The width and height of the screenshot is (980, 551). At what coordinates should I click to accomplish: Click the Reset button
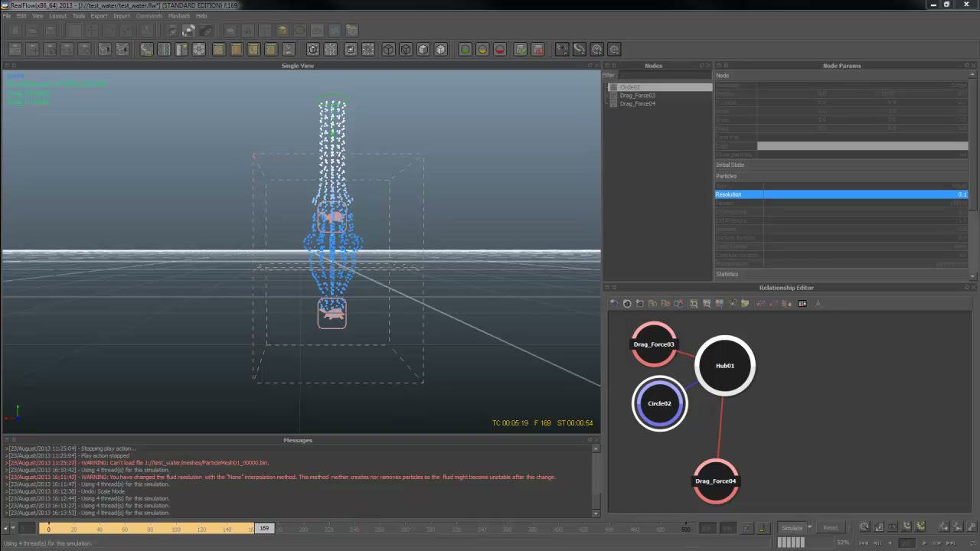[831, 528]
